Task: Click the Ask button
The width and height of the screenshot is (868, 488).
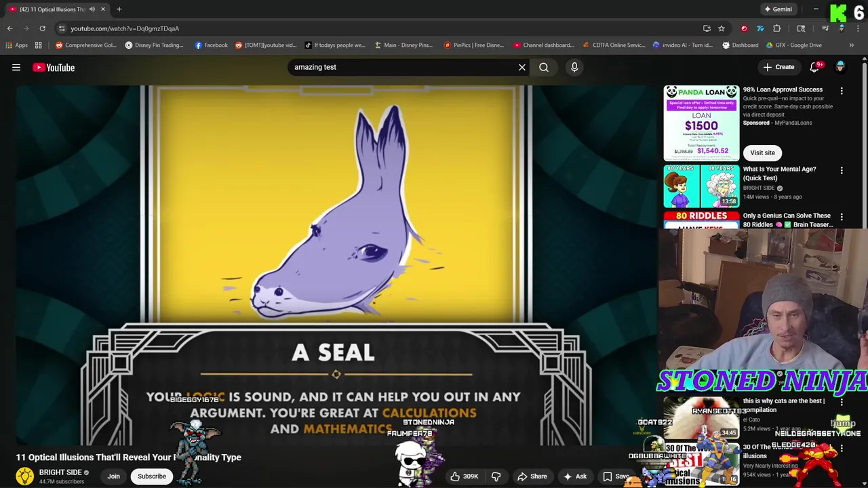Action: 575,476
